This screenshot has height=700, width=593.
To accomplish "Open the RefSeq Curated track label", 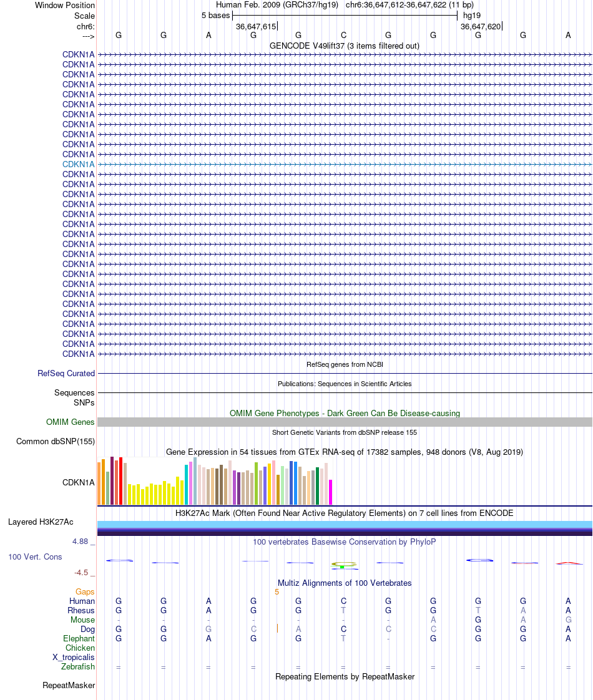I will [x=66, y=373].
